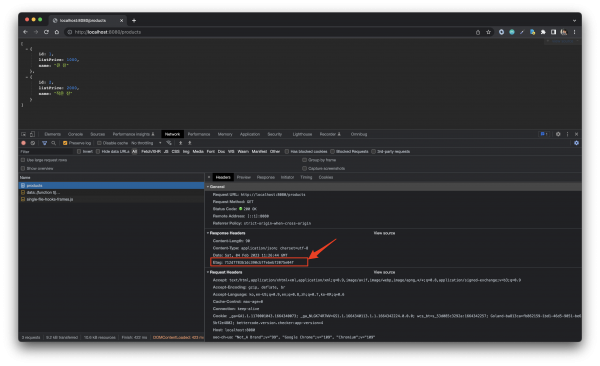Open the DevTools issues counter badge
Screen dimensions: 600x366
click(544, 134)
